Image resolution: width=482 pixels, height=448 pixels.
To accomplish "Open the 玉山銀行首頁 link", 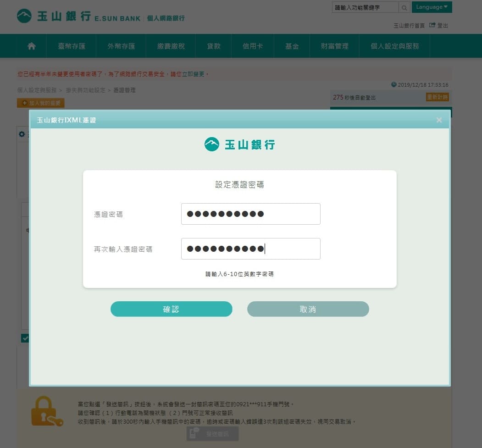I will tap(409, 26).
